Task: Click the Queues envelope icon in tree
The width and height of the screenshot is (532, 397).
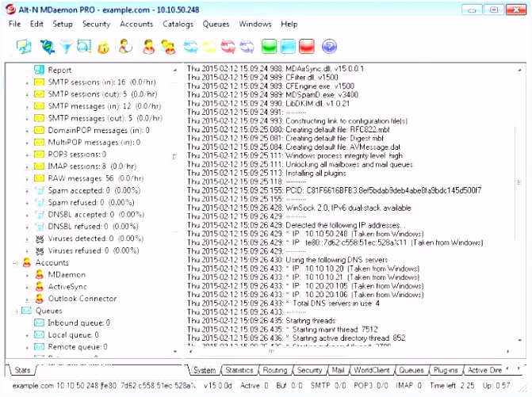Action: pos(26,311)
